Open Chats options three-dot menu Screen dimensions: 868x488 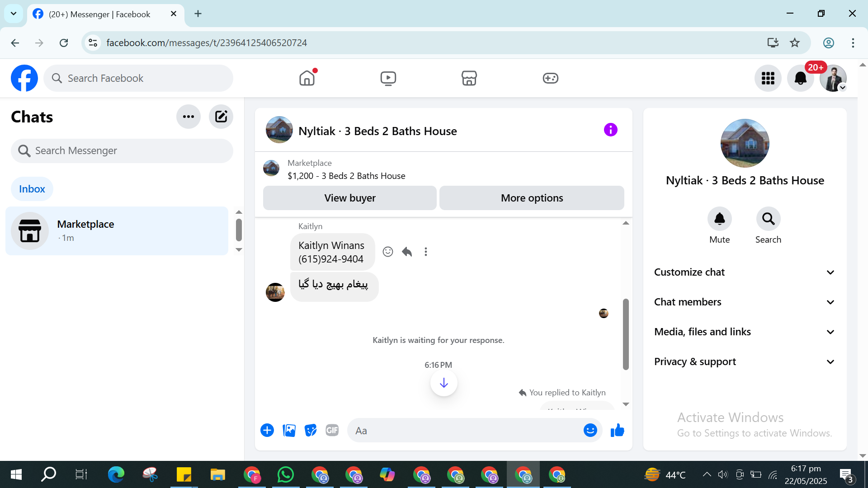pos(189,117)
